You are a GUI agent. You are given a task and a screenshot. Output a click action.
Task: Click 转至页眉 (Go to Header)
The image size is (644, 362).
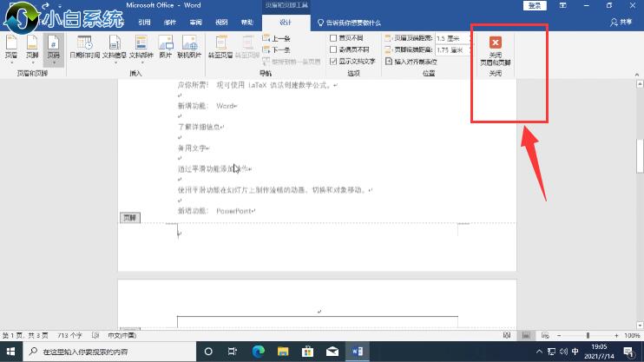point(220,48)
